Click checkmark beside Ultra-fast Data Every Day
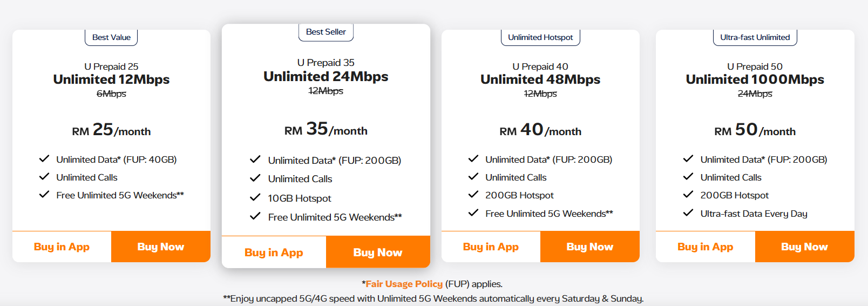The height and width of the screenshot is (306, 868). (688, 213)
